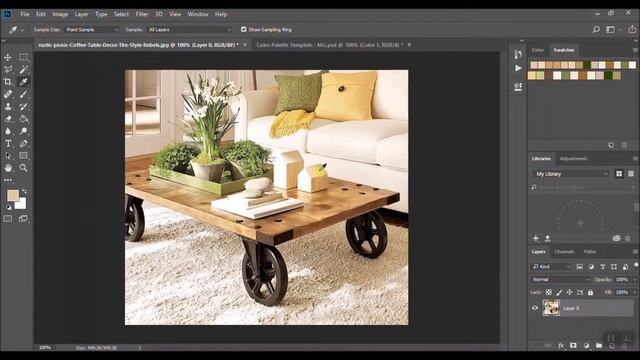Add content to library plus icon

point(536,238)
